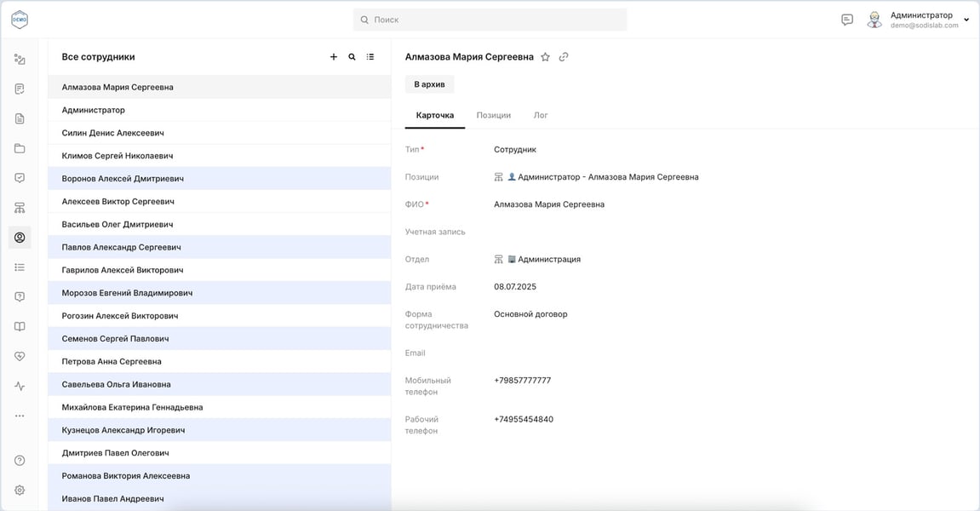Viewport: 980px width, 511px height.
Task: Open the heart pulse icon in sidebar
Action: 20,356
